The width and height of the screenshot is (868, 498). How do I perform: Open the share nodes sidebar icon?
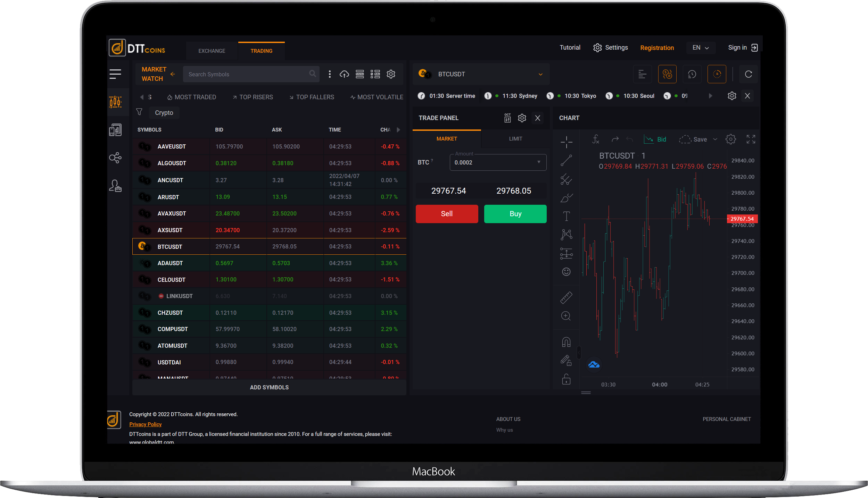115,158
